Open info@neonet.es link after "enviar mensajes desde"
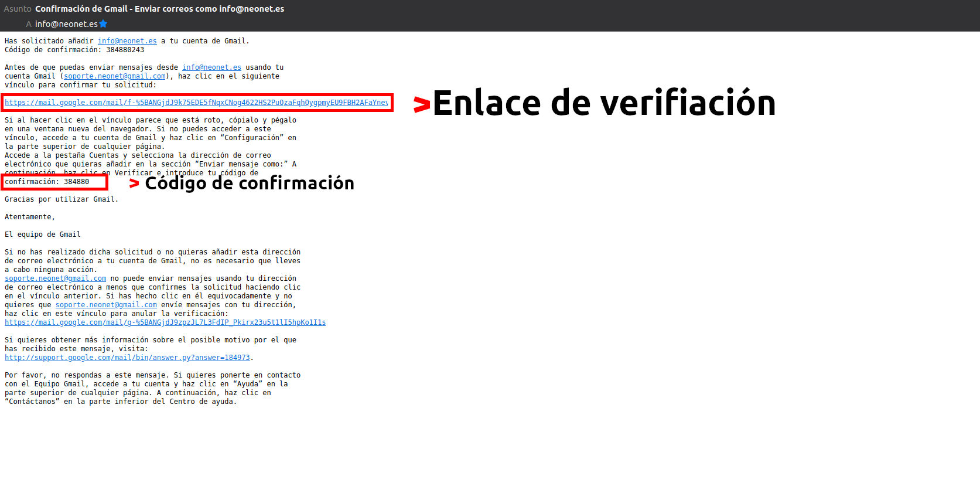 click(x=211, y=67)
